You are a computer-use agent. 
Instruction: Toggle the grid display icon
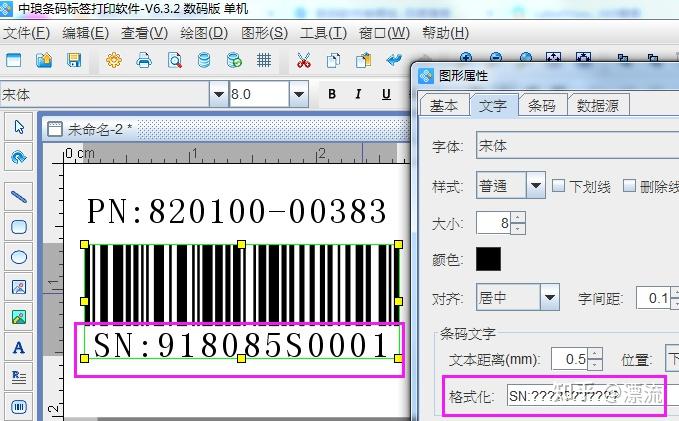[264, 60]
